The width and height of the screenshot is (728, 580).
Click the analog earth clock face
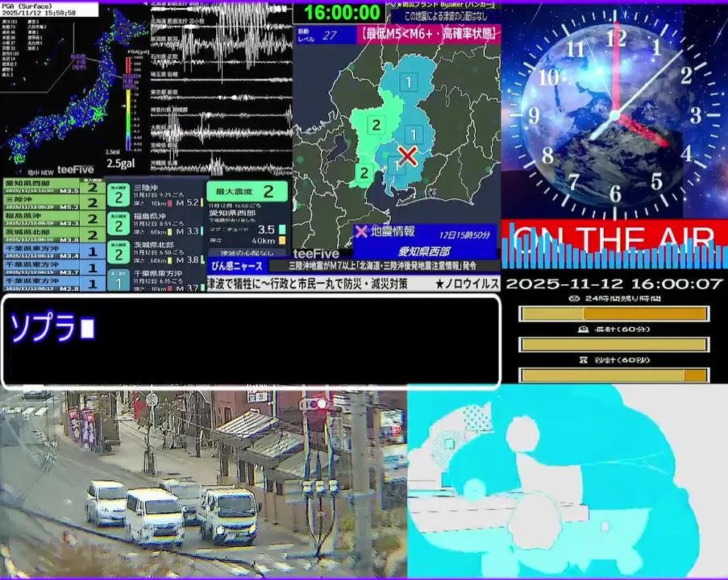click(x=614, y=116)
